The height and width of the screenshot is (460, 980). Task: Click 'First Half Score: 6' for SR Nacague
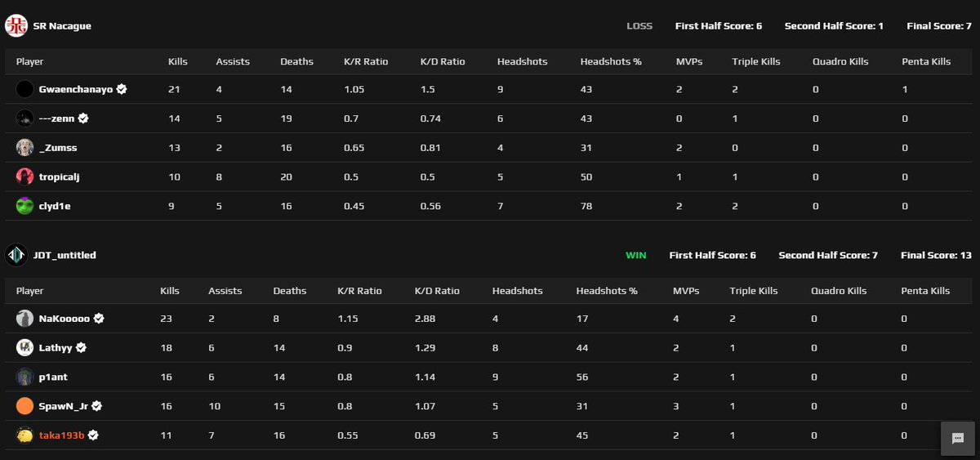coord(719,26)
